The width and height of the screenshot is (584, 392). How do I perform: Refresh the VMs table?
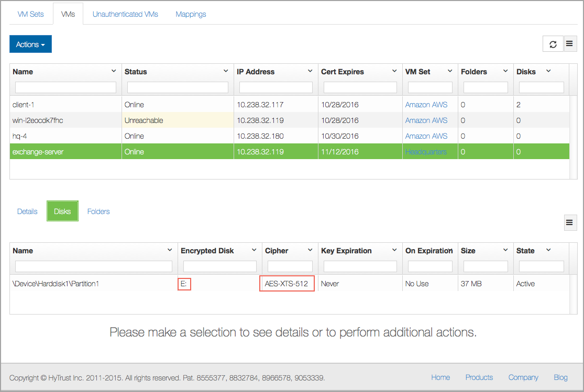point(553,44)
